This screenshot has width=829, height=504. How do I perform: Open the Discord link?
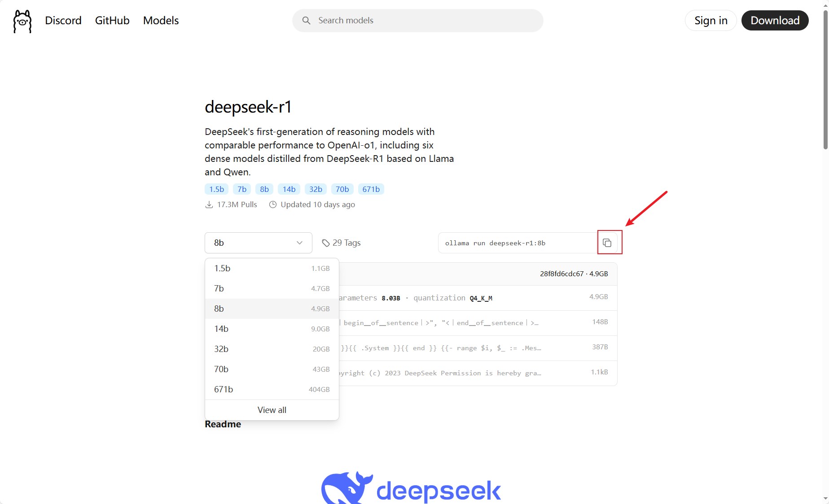click(x=63, y=21)
